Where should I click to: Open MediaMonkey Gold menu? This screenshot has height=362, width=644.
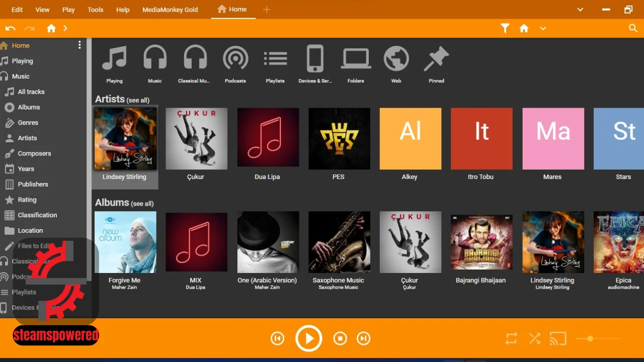point(170,10)
